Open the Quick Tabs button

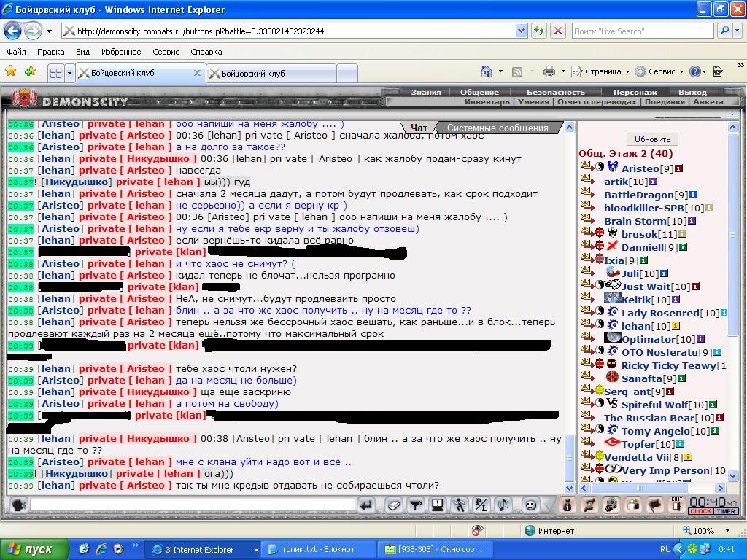(x=55, y=73)
